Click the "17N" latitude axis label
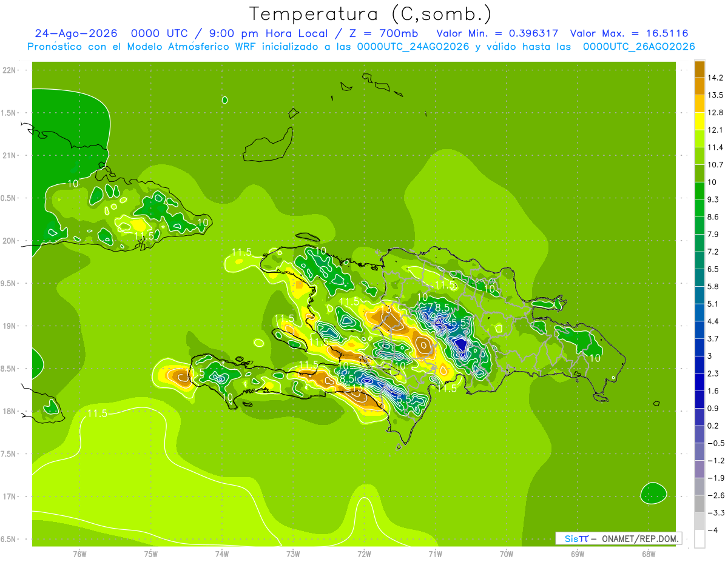Screen dimensions: 728x562 [x=9, y=497]
